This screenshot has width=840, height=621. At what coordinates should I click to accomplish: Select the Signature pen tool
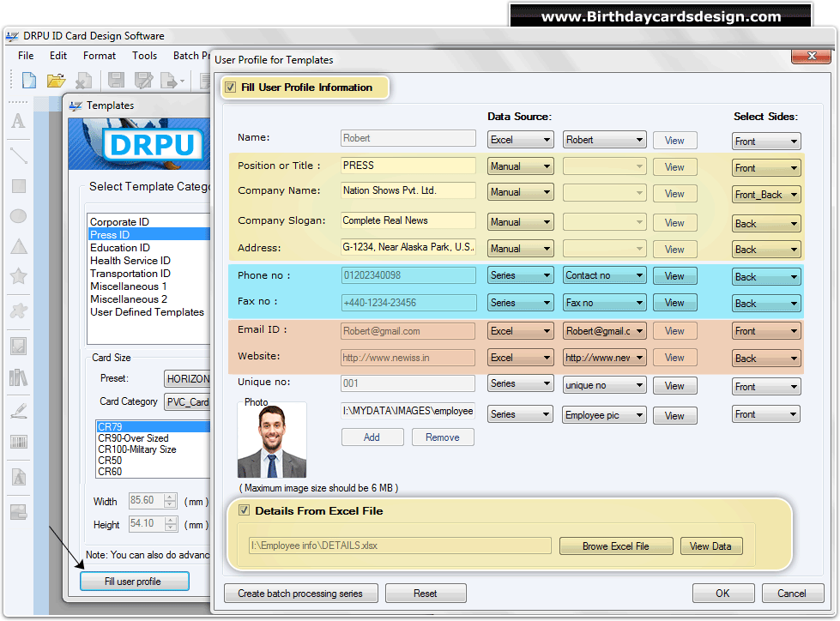pyautogui.click(x=19, y=411)
